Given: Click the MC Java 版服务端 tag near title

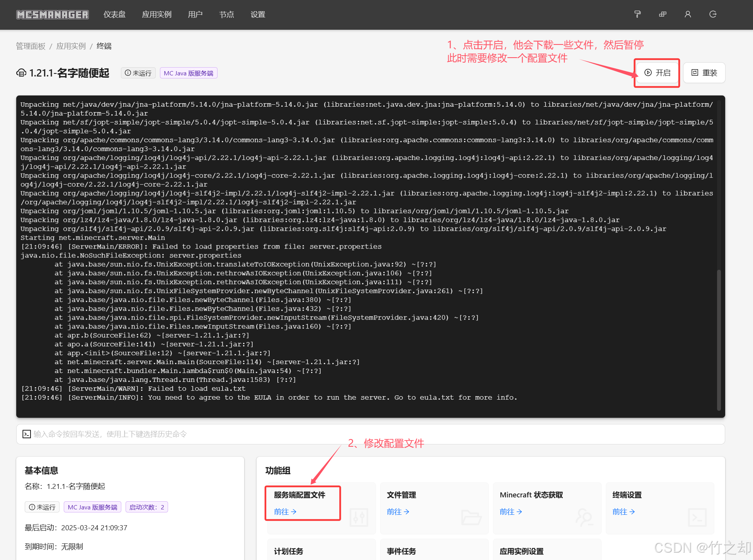Looking at the screenshot, I should coord(189,73).
